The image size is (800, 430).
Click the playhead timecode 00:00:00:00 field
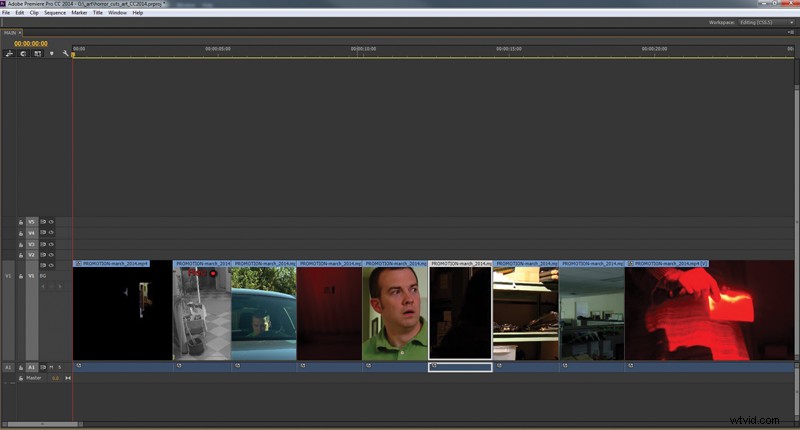pyautogui.click(x=31, y=44)
